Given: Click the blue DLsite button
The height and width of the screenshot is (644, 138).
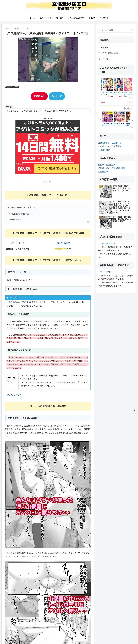Looking at the screenshot, I should tap(57, 96).
